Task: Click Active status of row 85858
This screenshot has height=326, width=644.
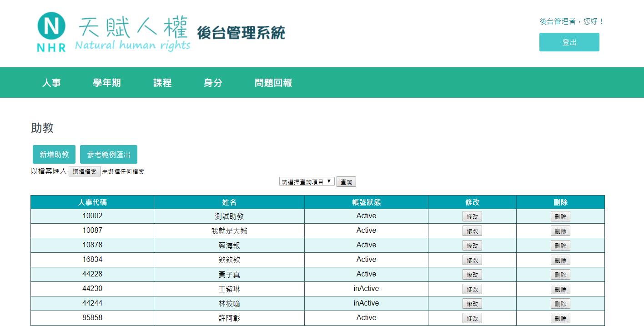Action: (x=366, y=318)
